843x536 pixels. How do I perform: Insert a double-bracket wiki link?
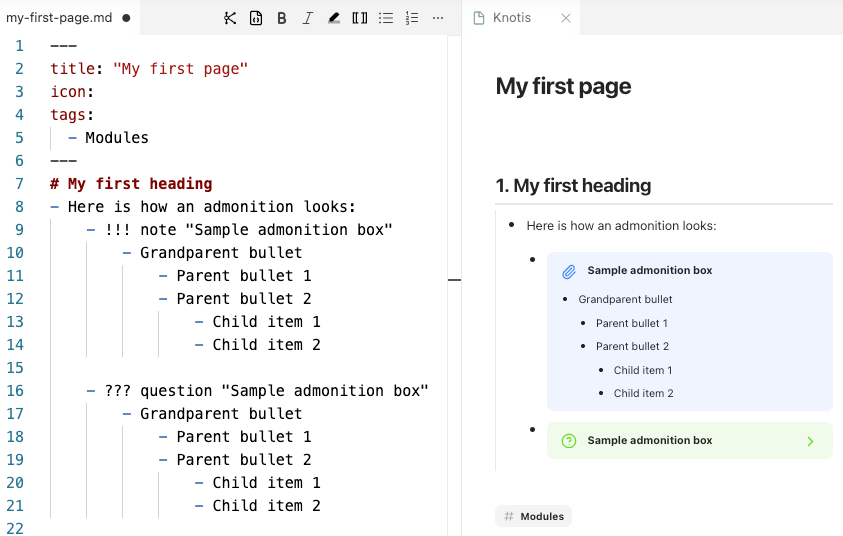tap(360, 18)
